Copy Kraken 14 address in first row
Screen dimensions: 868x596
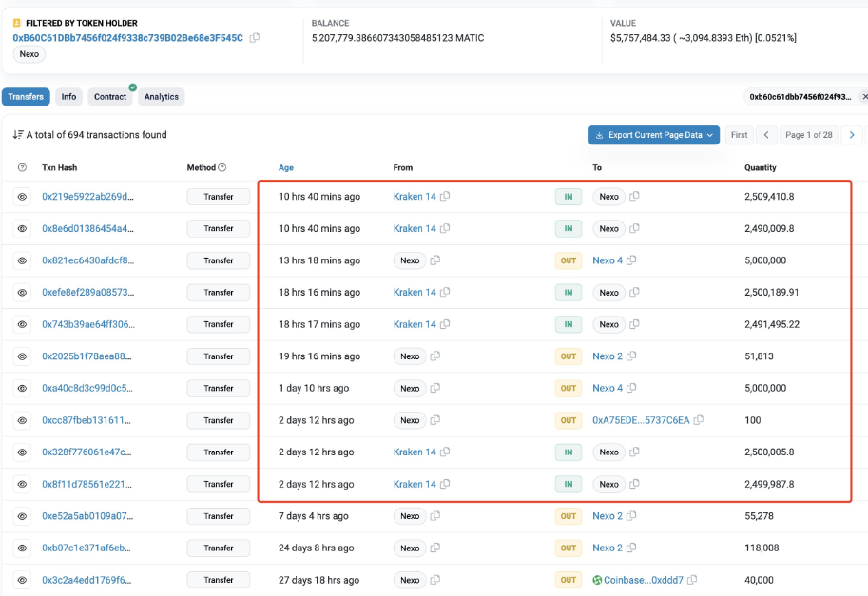click(445, 197)
